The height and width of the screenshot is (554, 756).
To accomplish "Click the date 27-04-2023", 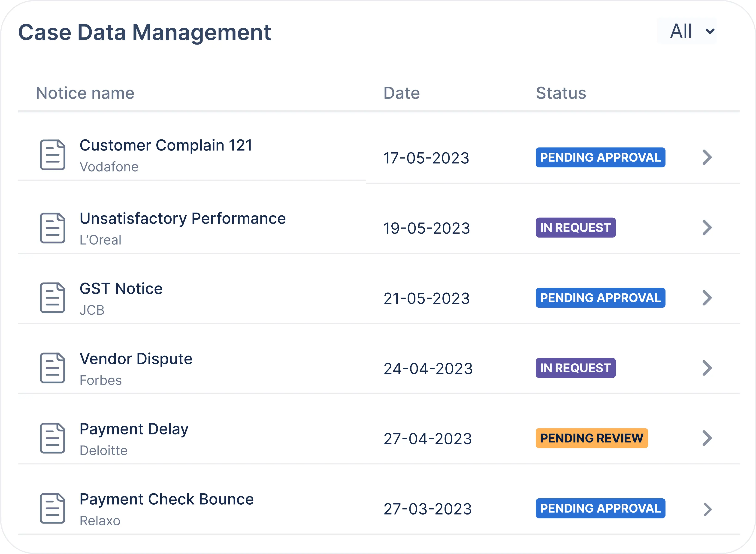I will [428, 438].
